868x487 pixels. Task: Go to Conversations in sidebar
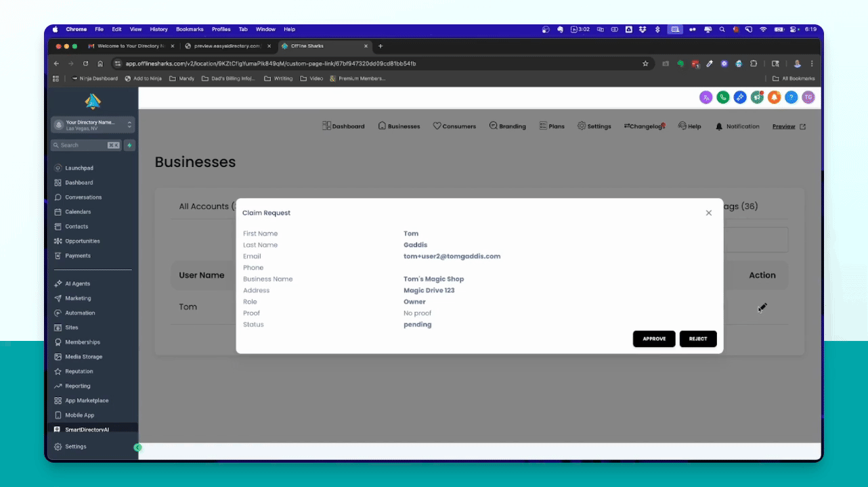(x=83, y=198)
